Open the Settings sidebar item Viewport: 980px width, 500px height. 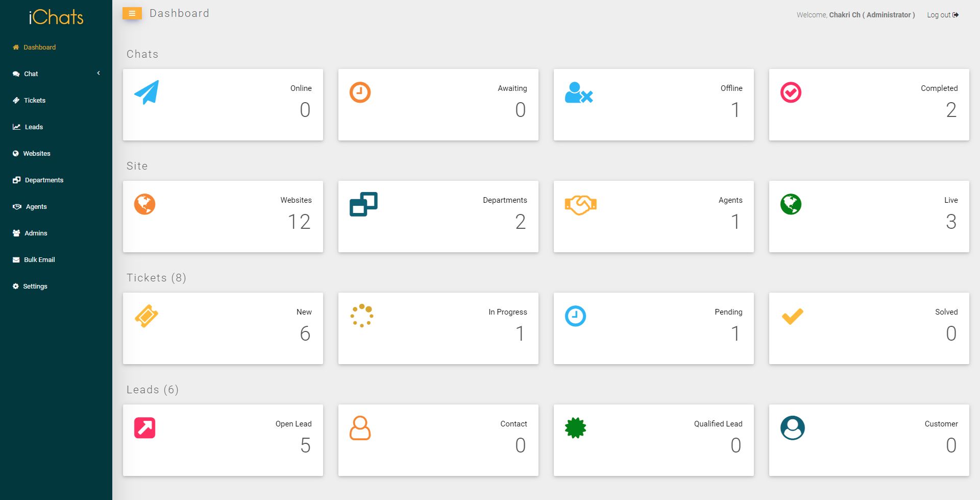pos(35,287)
